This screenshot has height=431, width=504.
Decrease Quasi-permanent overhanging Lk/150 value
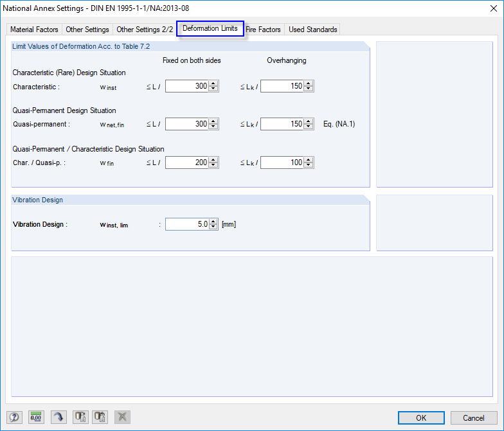tap(309, 127)
